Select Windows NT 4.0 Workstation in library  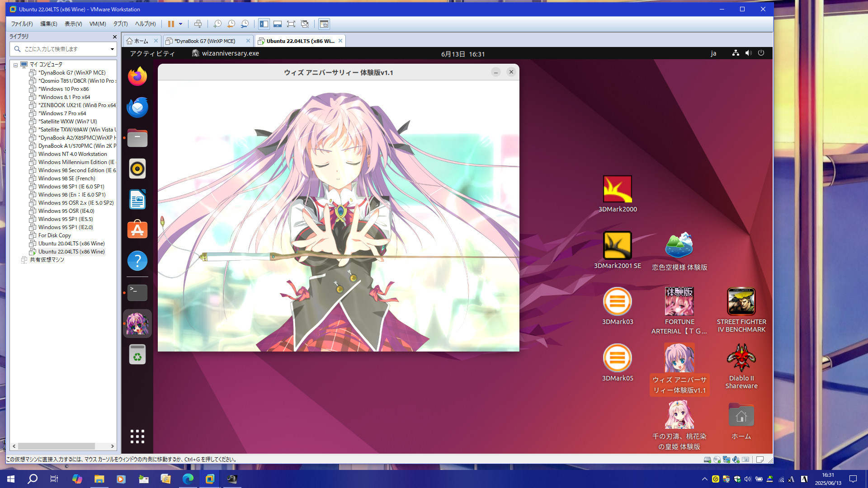pyautogui.click(x=72, y=154)
